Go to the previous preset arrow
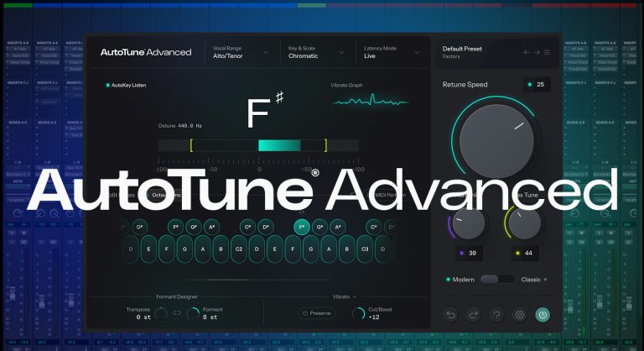Screen dimensions: 644x351 tap(527, 52)
